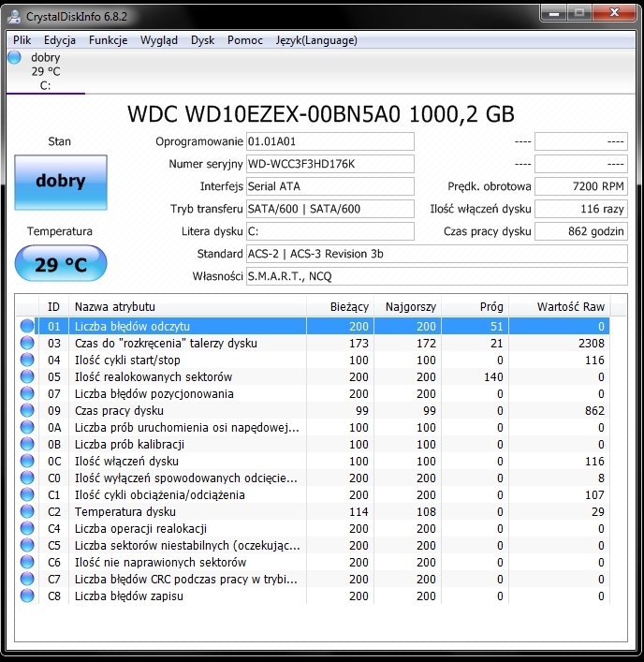This screenshot has height=662, width=644.
Task: Select the 'Czas pracy dysku' attribute row
Action: (313, 410)
